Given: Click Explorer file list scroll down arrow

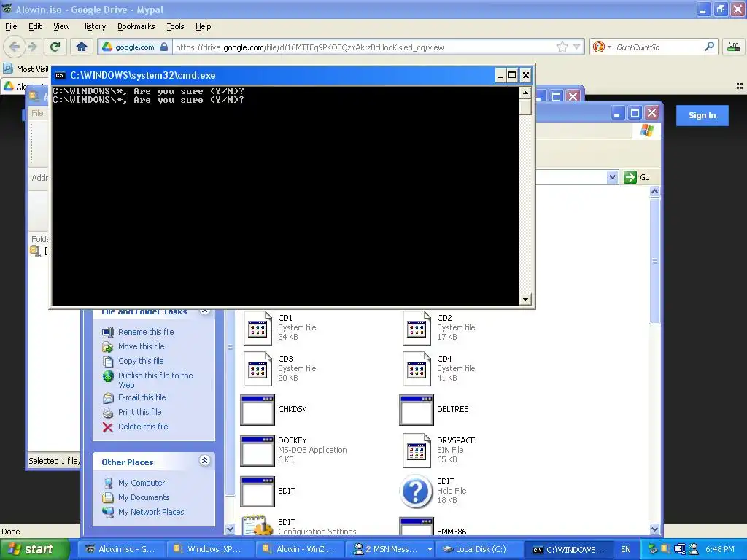Looking at the screenshot, I should 654,529.
